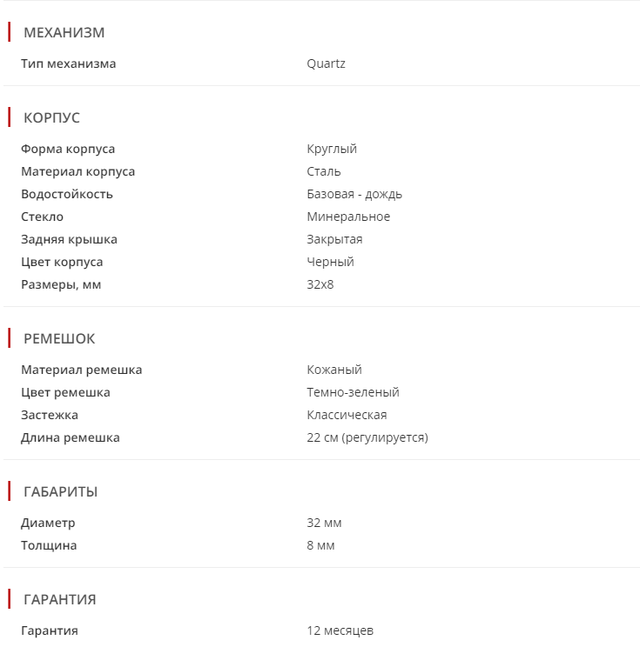Screen dimensions: 640x647
Task: Click the Водостойкость label
Action: [x=67, y=194]
